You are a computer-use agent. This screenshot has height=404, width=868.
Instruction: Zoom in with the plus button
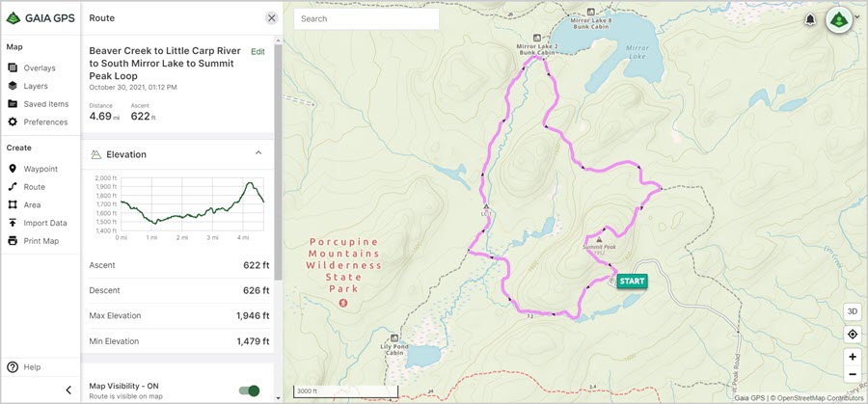[x=853, y=357]
